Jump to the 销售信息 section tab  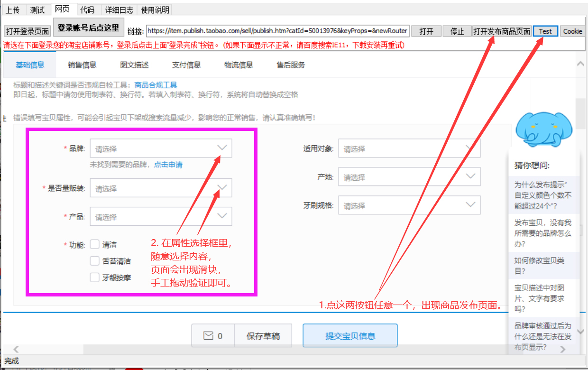click(82, 65)
